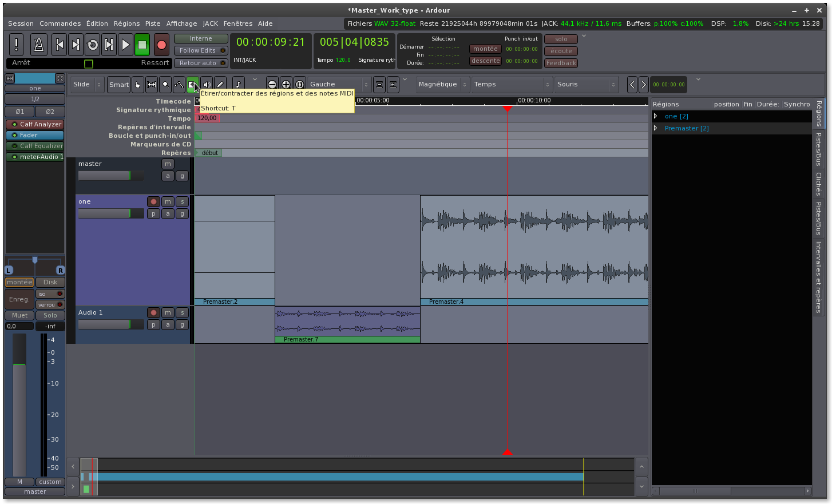Screen dimensions: 832x504
Task: Open the Fenêtres menu
Action: [237, 23]
